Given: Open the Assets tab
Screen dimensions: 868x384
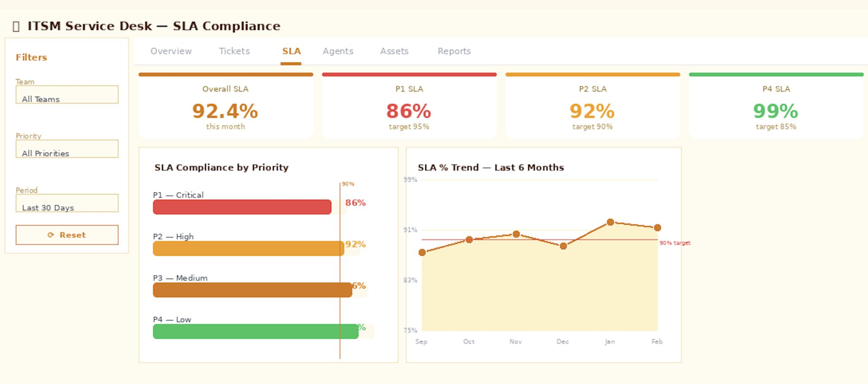Looking at the screenshot, I should click(x=394, y=51).
